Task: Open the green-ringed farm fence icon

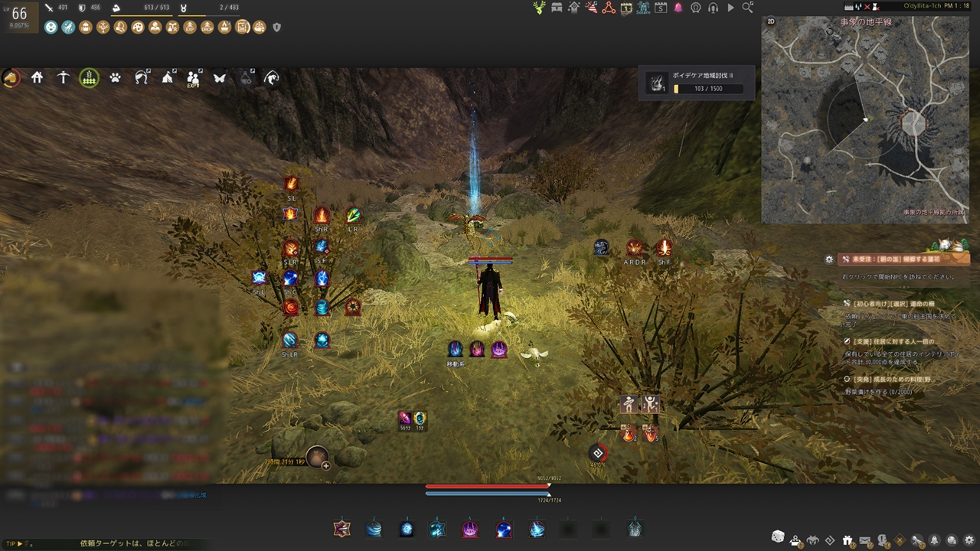Action: point(89,78)
